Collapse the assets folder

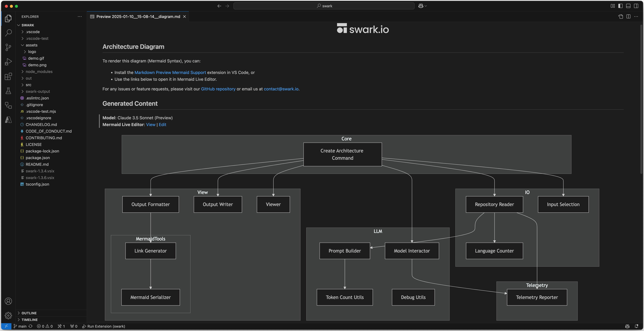point(51,45)
